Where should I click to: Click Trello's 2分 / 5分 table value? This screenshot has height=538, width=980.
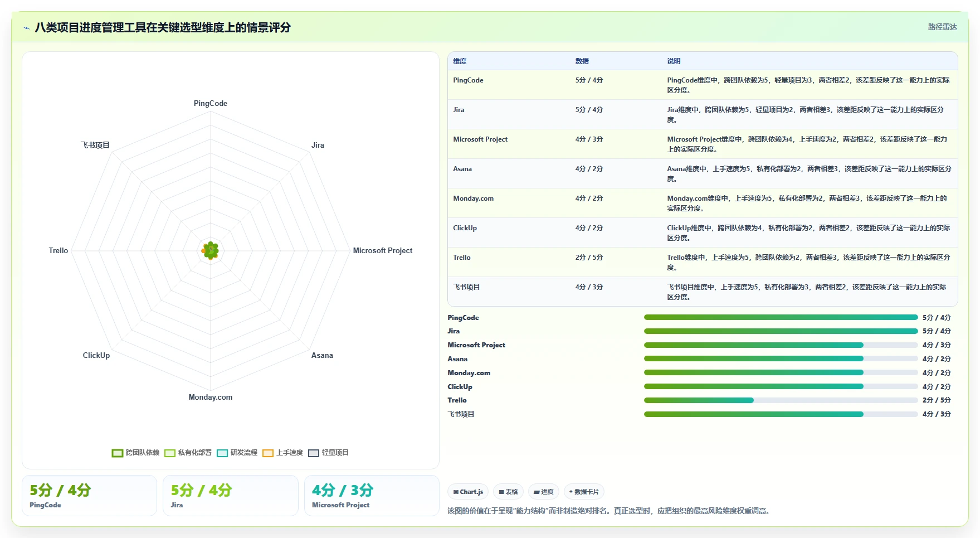point(589,258)
